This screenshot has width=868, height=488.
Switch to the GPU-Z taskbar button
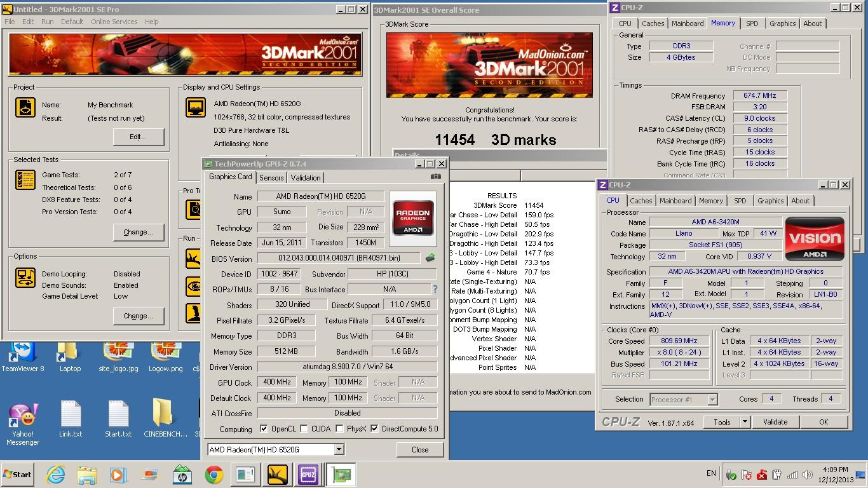point(341,475)
